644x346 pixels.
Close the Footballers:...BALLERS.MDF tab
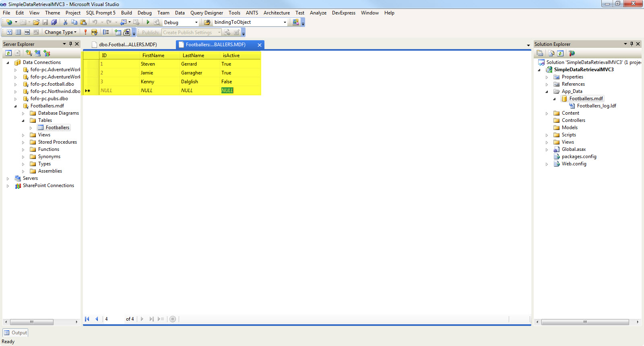(x=260, y=45)
